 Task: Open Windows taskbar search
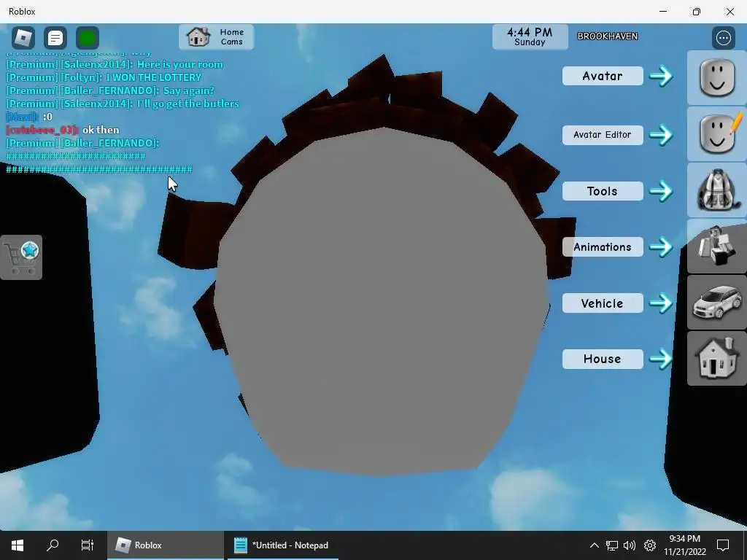53,545
